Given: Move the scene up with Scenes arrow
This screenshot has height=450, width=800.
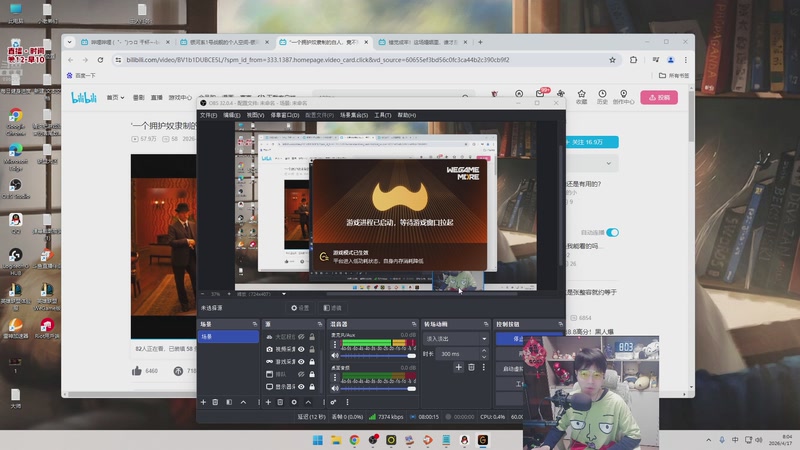Looking at the screenshot, I should point(243,402).
